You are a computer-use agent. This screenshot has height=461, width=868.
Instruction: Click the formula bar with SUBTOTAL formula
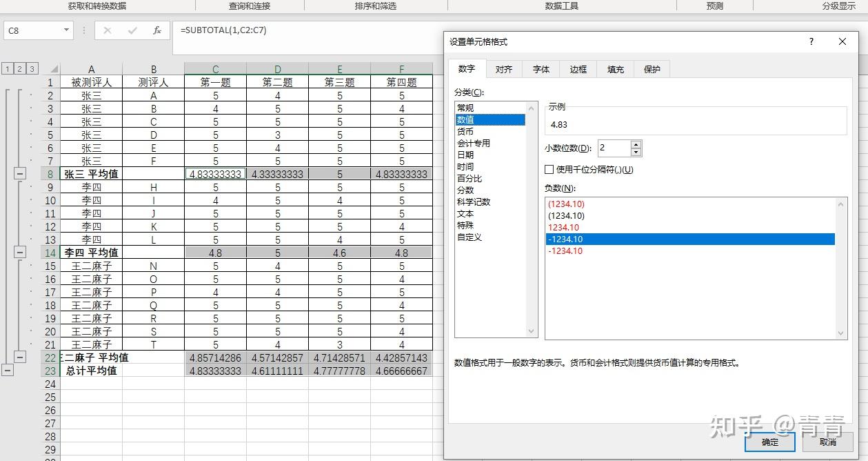(x=307, y=30)
